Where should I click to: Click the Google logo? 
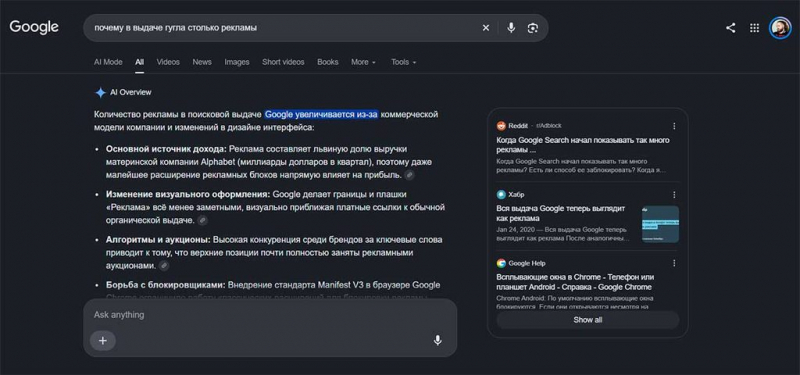34,27
